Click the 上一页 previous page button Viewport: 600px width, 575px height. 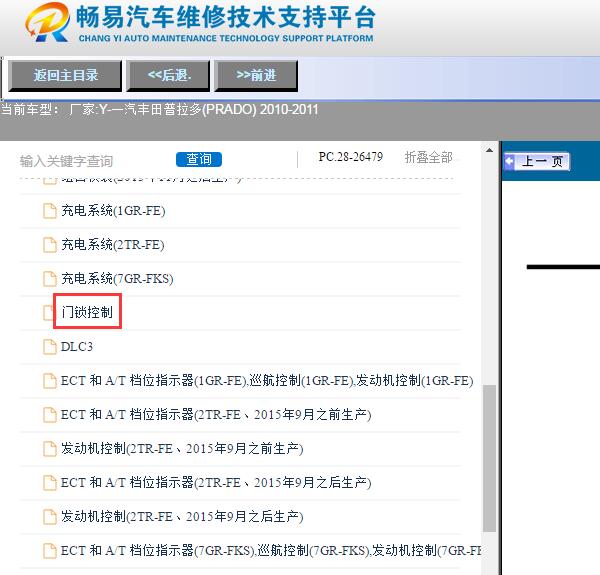536,161
